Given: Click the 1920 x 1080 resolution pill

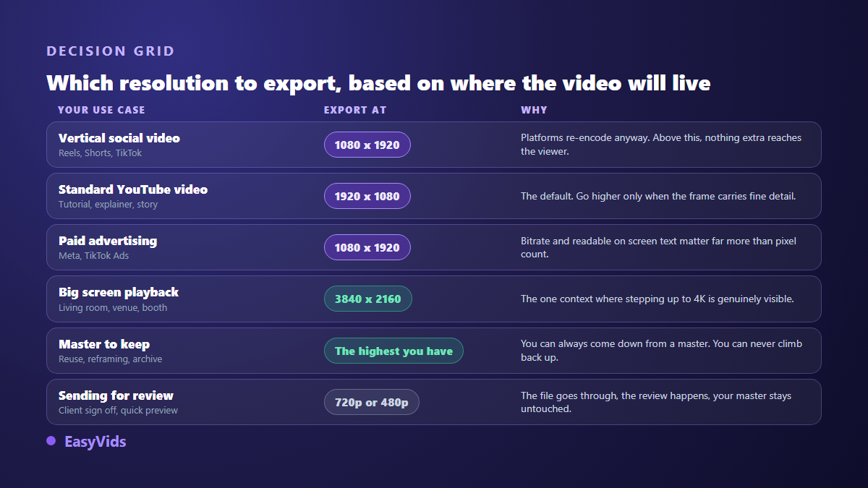Looking at the screenshot, I should pyautogui.click(x=367, y=196).
